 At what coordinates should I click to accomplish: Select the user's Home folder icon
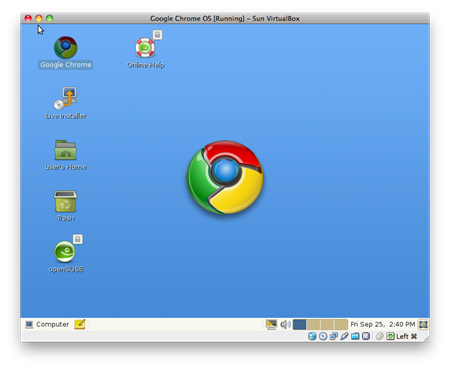point(66,150)
